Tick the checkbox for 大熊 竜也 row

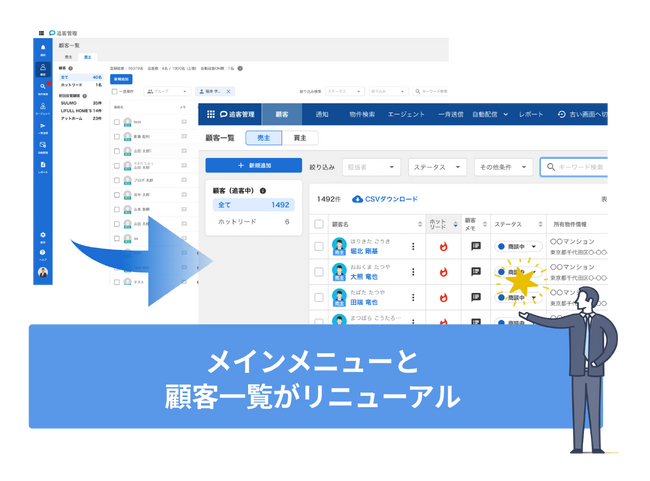(319, 272)
